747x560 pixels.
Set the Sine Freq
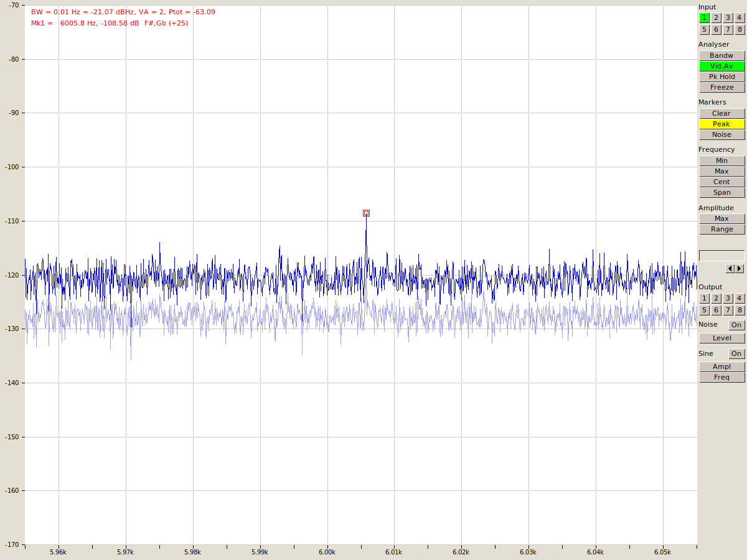(721, 377)
